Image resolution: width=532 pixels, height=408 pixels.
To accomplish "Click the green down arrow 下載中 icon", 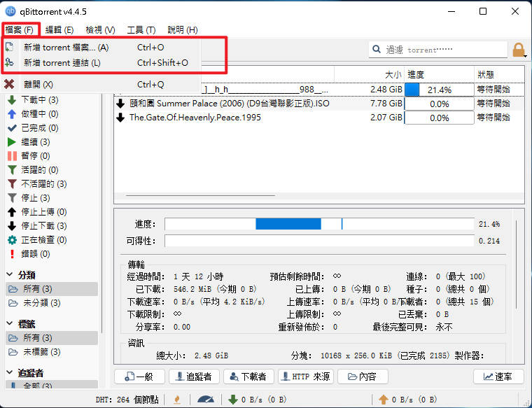I will pyautogui.click(x=12, y=99).
